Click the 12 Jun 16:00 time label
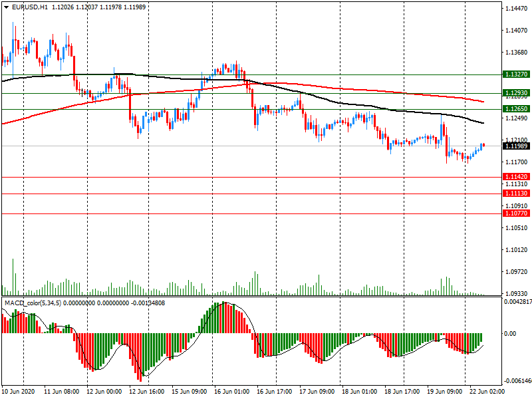The width and height of the screenshot is (532, 399). [147, 392]
